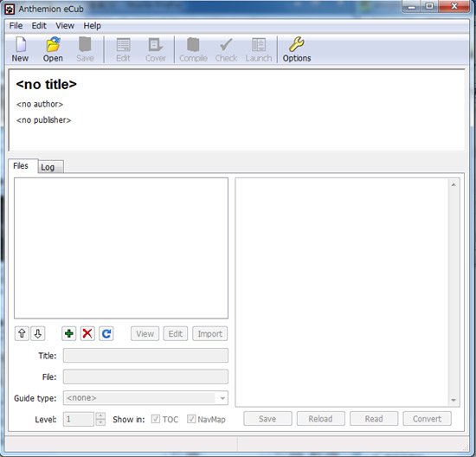Click the Title input field
Screen dimensions: 476x457
pyautogui.click(x=145, y=355)
